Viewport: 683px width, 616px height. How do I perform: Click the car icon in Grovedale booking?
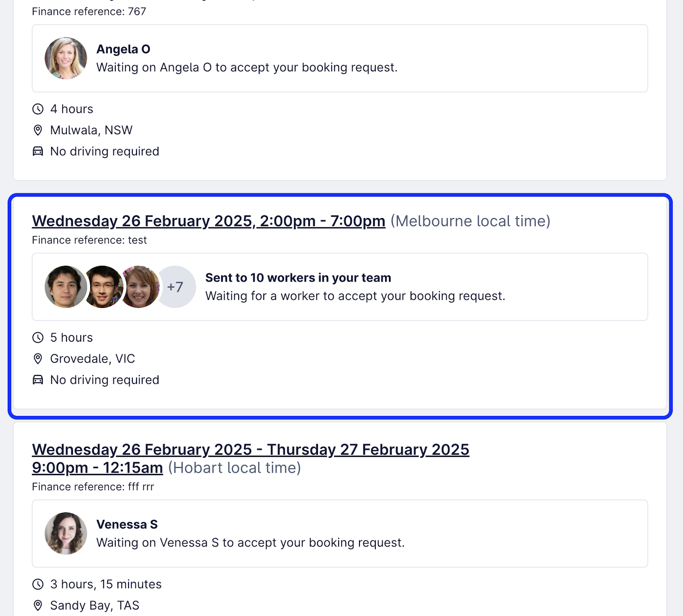tap(38, 380)
